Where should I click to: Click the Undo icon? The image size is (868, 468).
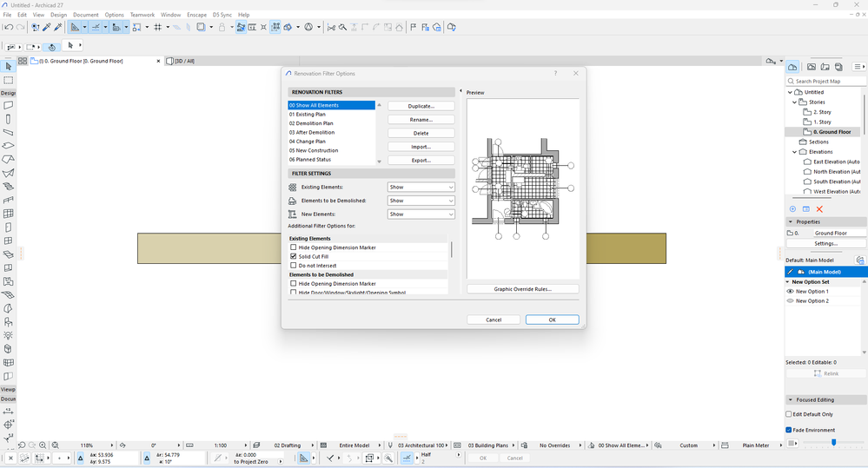point(7,27)
